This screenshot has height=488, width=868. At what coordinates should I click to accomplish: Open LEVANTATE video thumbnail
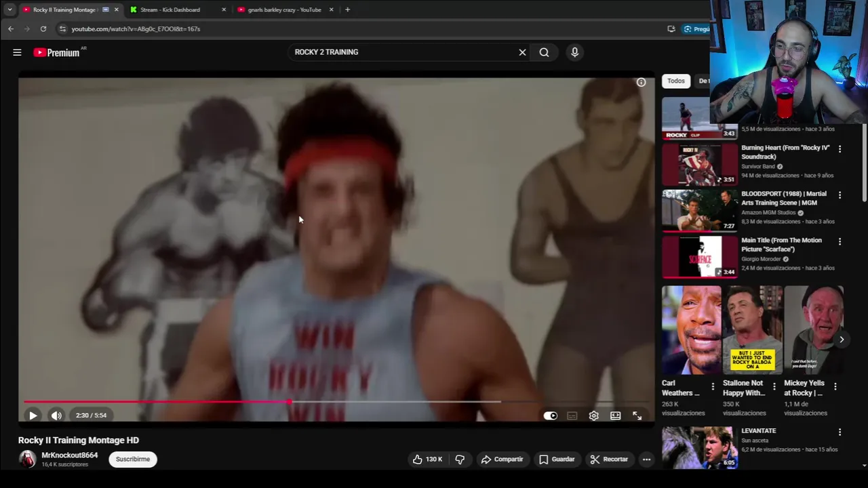tap(699, 447)
